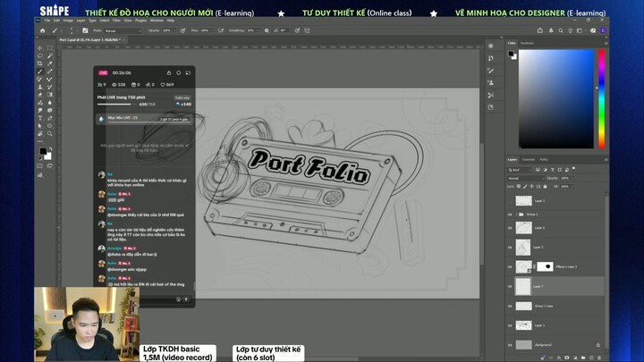This screenshot has width=644, height=362.
Task: Toggle visibility of Layer 7
Action: (x=510, y=287)
